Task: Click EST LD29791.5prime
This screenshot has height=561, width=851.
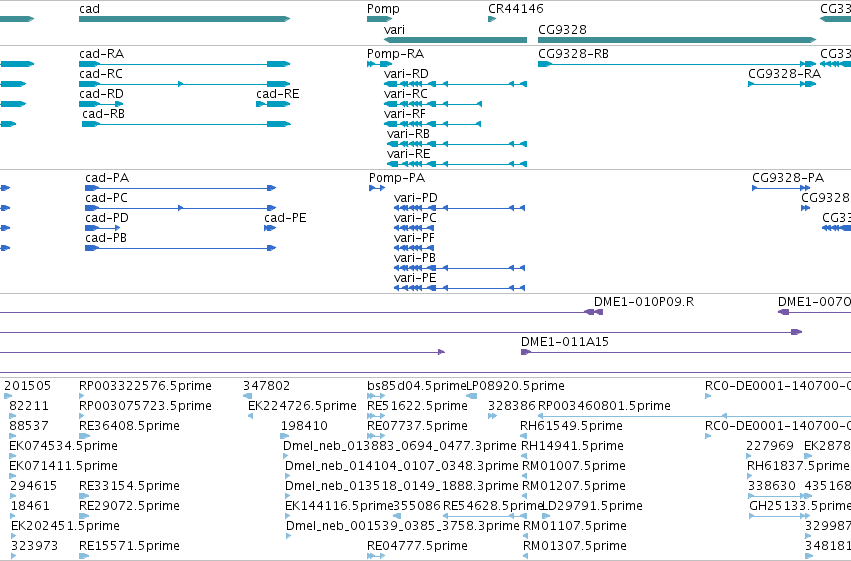Action: point(547,516)
